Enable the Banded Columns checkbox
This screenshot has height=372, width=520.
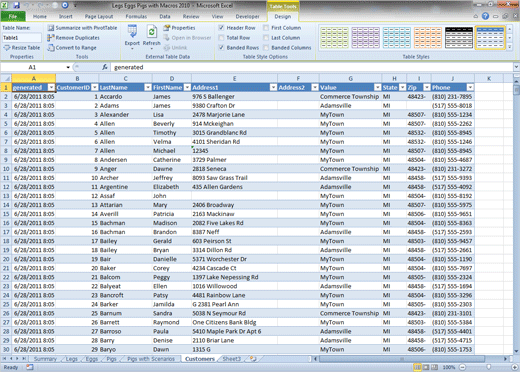(266, 48)
